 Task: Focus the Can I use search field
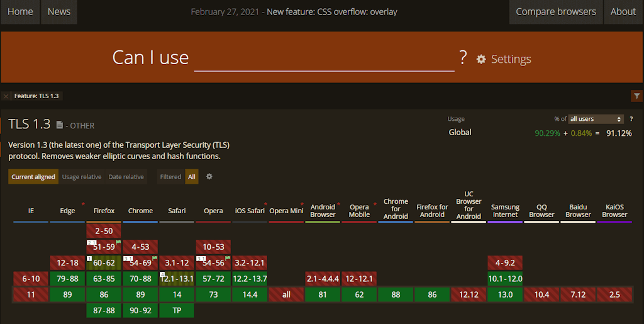[x=324, y=59]
